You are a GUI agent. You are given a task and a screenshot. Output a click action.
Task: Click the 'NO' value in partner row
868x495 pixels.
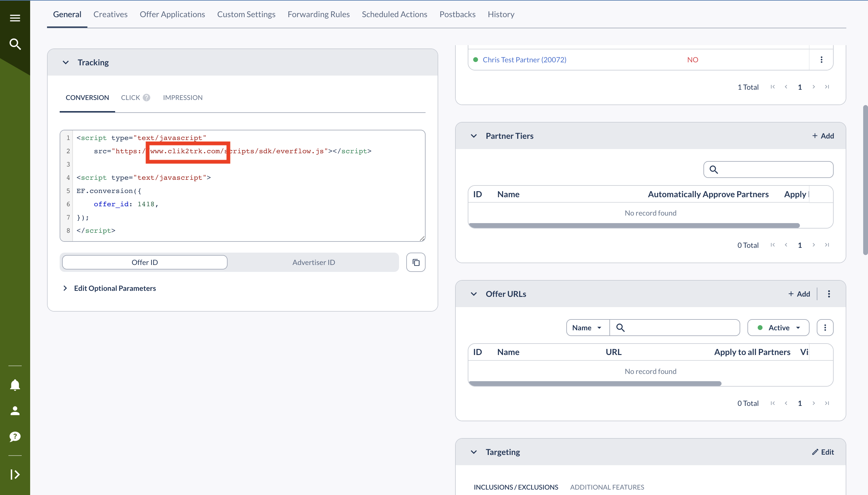click(x=692, y=60)
